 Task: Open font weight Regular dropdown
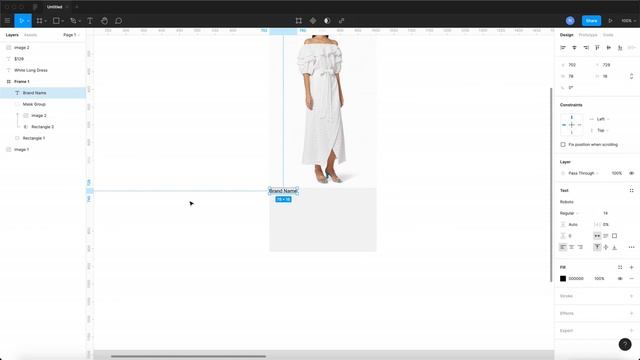[569, 213]
